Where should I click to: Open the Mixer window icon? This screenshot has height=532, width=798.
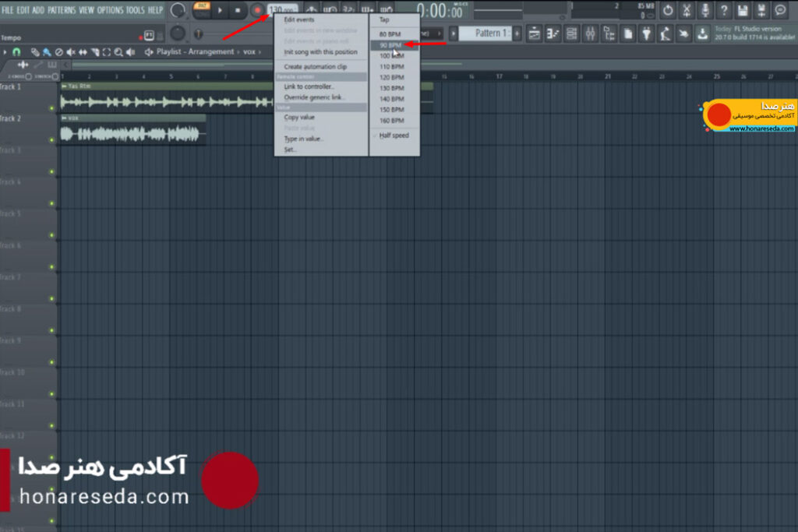coord(590,34)
